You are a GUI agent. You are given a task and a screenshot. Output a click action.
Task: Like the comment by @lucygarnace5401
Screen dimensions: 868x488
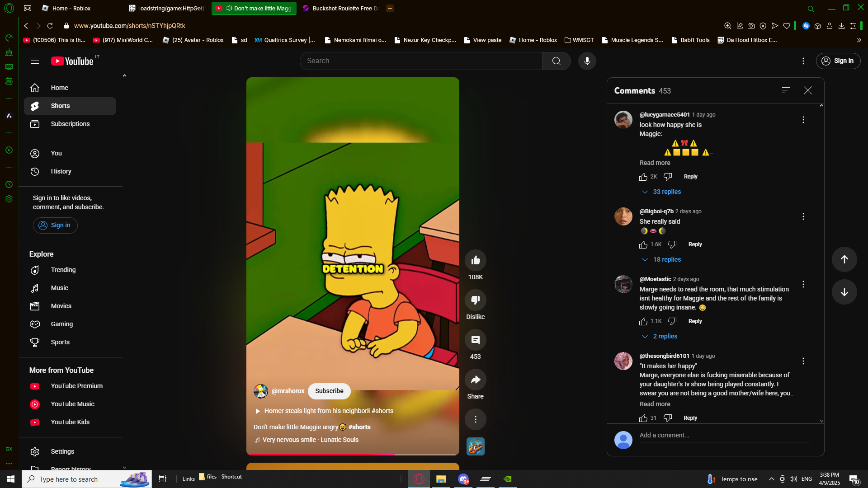pos(643,177)
